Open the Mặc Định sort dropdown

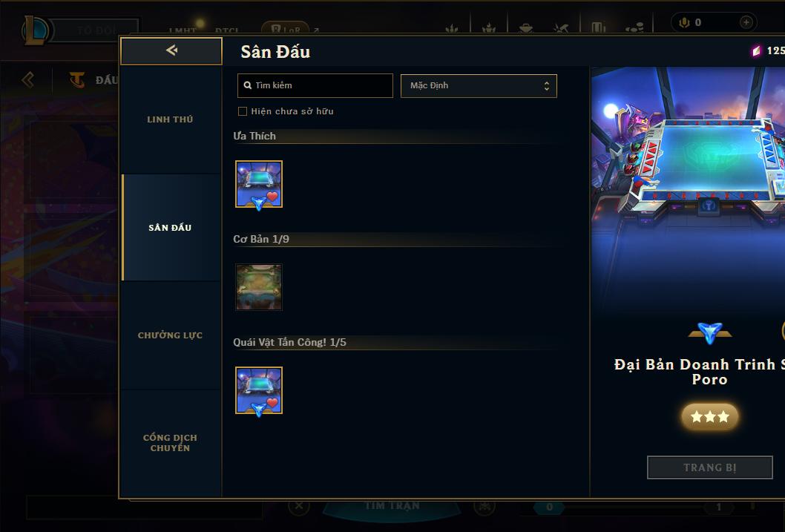click(479, 85)
